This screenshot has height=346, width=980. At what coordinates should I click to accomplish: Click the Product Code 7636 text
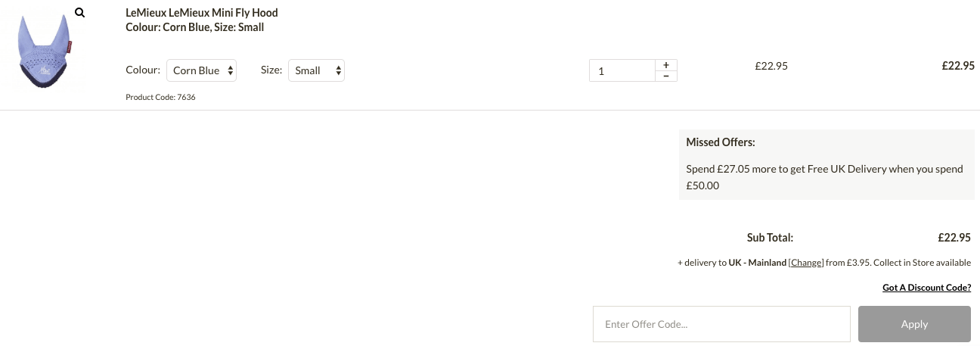pos(160,97)
